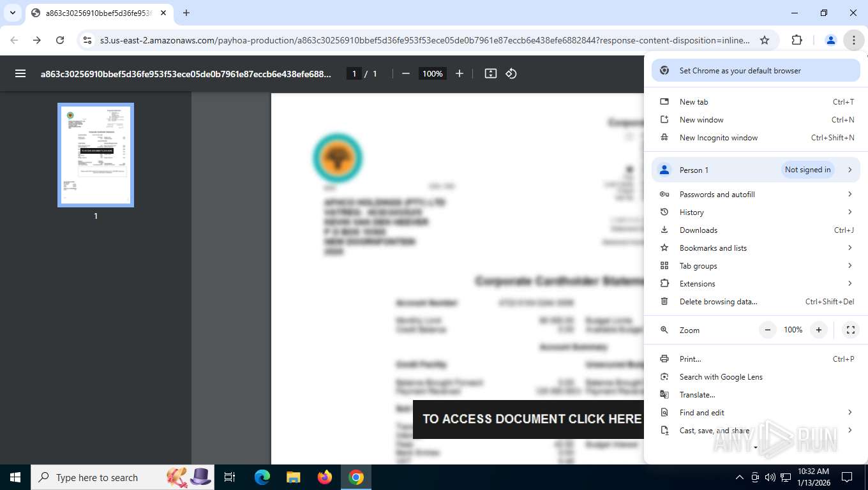Expand the Extensions submenu

coord(756,284)
